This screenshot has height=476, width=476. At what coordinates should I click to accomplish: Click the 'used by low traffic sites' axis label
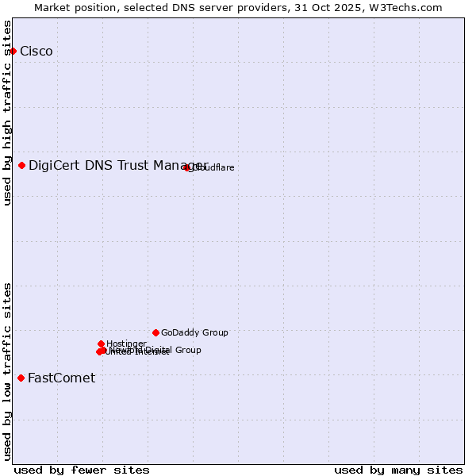coord(7,370)
